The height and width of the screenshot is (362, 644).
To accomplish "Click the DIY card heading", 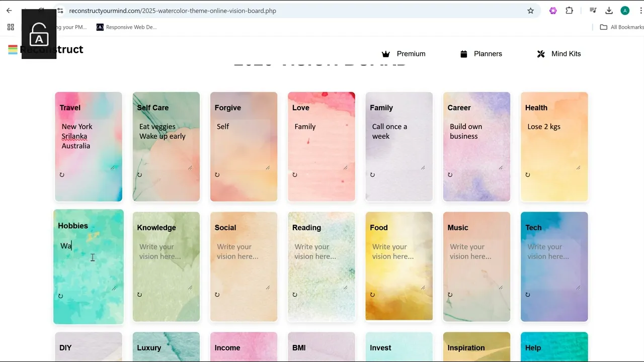I will [x=65, y=348].
